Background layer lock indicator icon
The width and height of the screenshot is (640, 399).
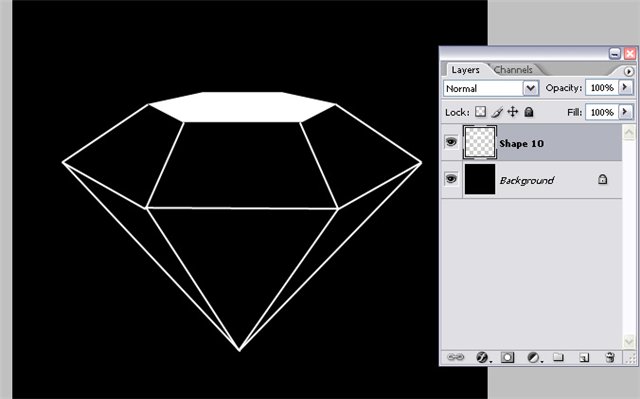coord(602,179)
